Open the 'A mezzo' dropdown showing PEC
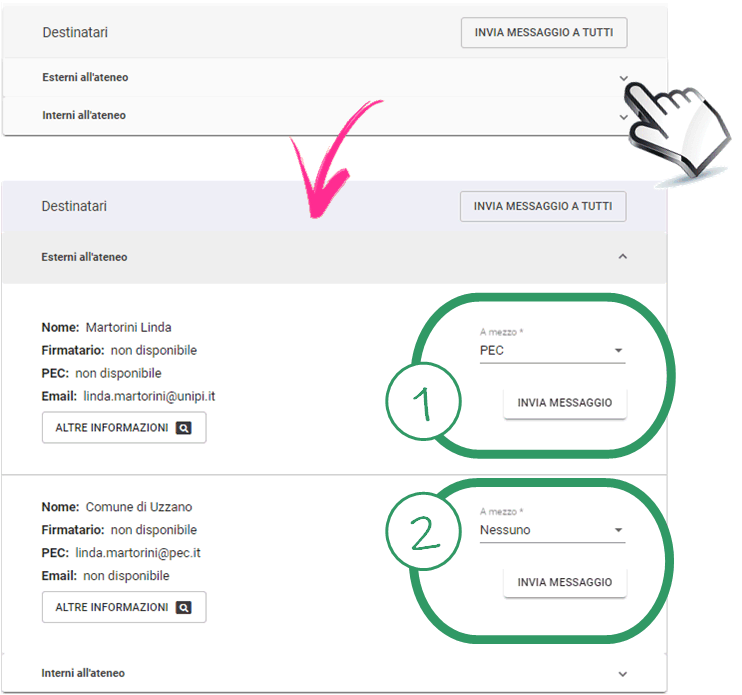 tap(552, 351)
